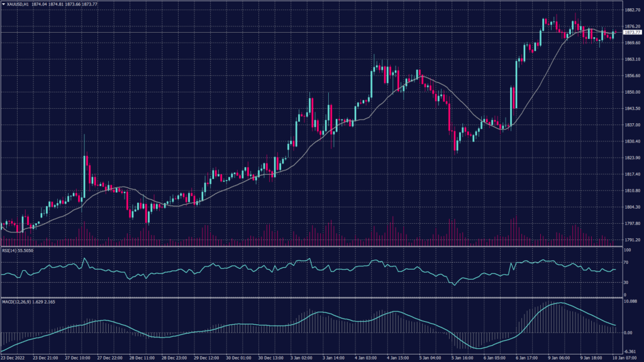The width and height of the screenshot is (644, 362).
Task: Click the 6 Jan 17:00 time label
Action: tap(527, 358)
